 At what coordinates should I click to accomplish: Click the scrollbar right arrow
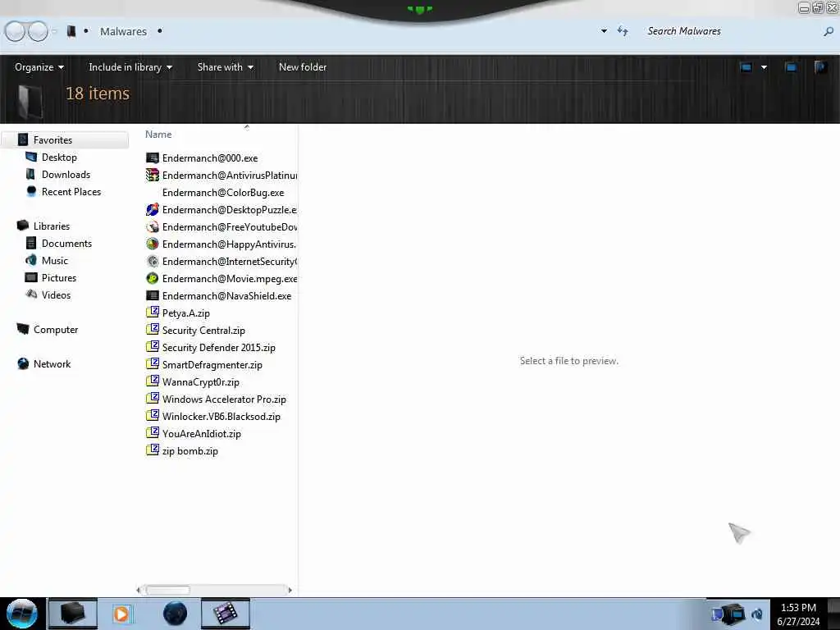pos(290,590)
